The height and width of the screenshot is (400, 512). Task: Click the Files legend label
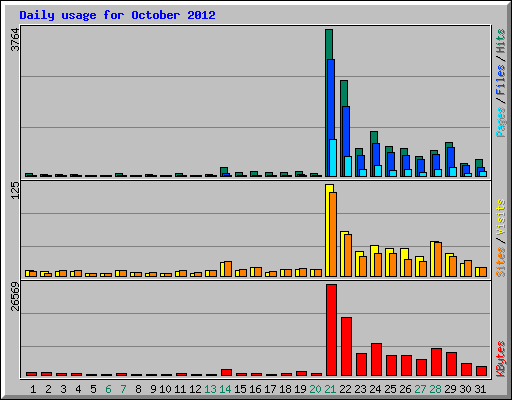pos(501,80)
